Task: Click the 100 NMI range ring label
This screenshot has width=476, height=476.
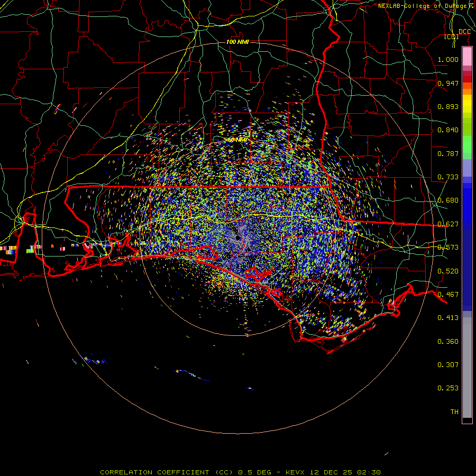Action: (x=237, y=42)
